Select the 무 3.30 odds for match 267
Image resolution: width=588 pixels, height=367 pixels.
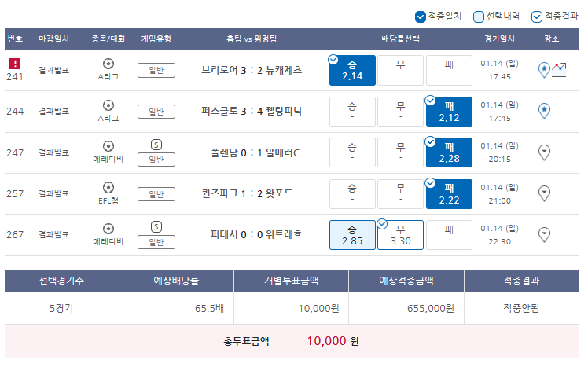point(400,235)
